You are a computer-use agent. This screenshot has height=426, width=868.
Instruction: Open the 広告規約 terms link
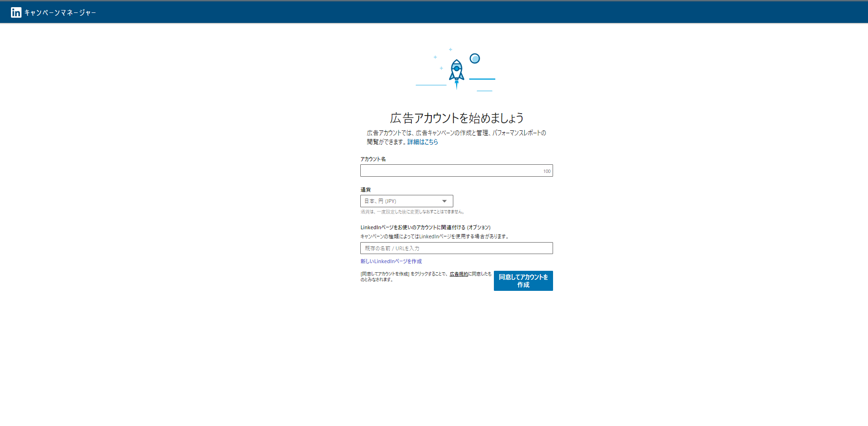(x=459, y=274)
